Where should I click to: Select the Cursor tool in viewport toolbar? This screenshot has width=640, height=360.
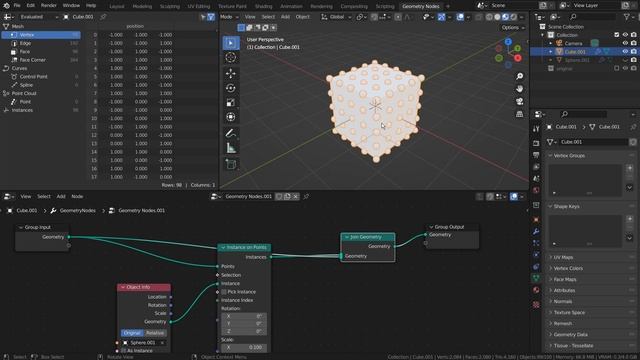231,58
